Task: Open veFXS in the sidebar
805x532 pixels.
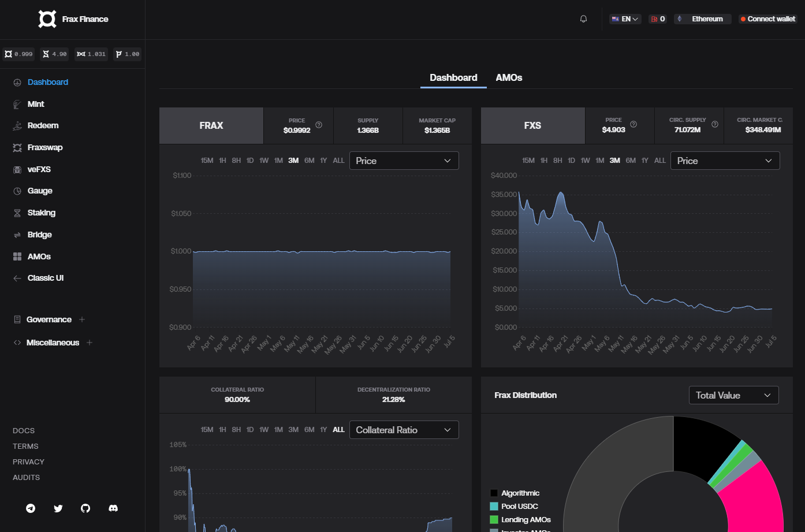Action: [x=39, y=169]
